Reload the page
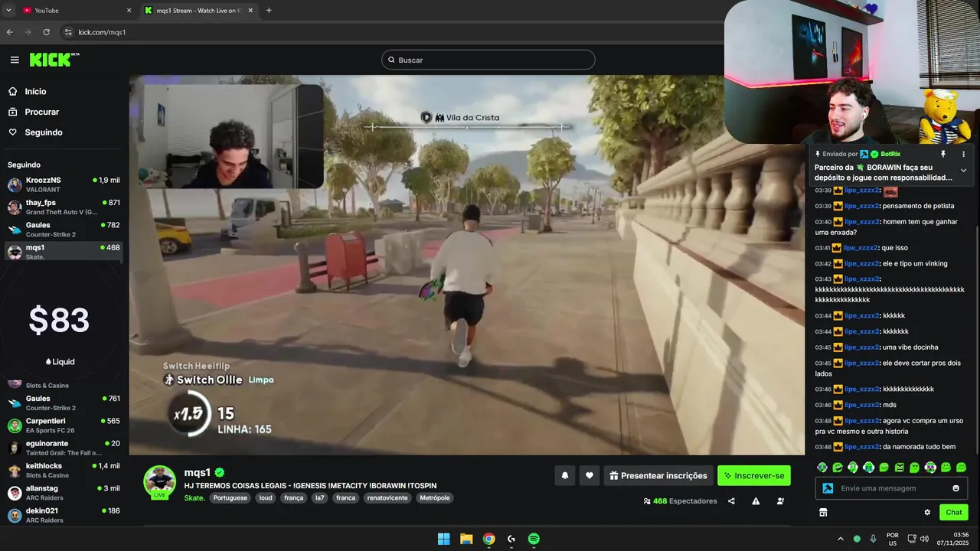 pos(46,32)
